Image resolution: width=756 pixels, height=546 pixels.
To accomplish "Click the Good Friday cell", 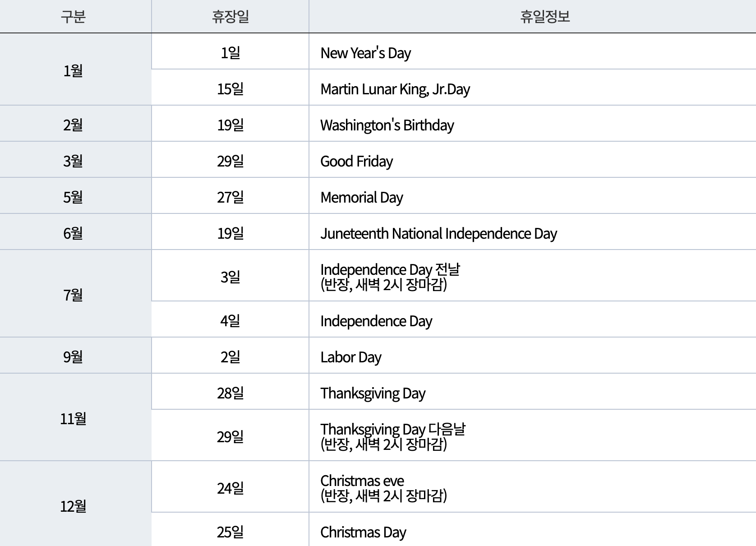I will click(356, 161).
